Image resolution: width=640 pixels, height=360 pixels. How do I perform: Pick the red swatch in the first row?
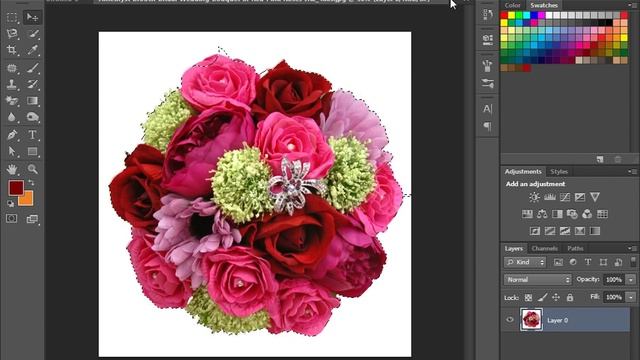point(504,15)
